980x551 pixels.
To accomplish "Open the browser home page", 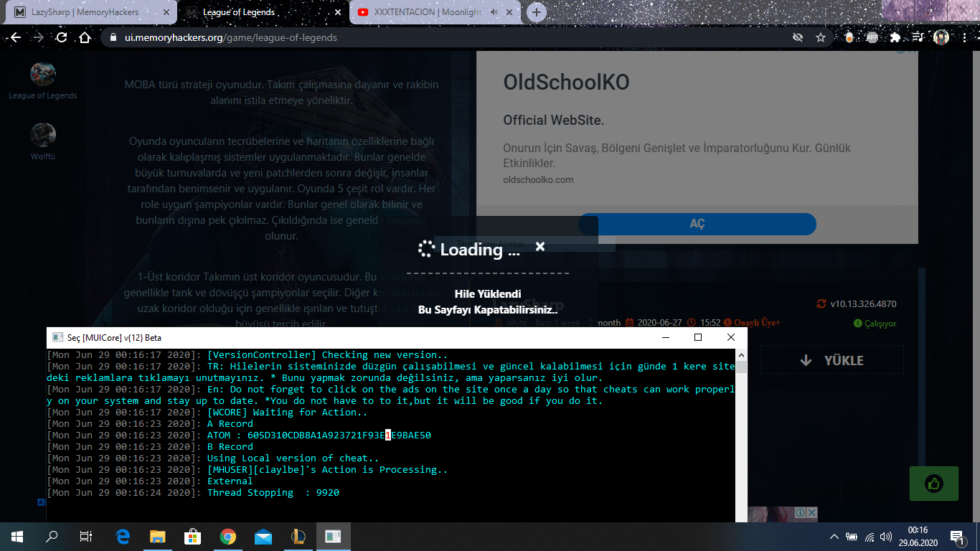I will 85,37.
